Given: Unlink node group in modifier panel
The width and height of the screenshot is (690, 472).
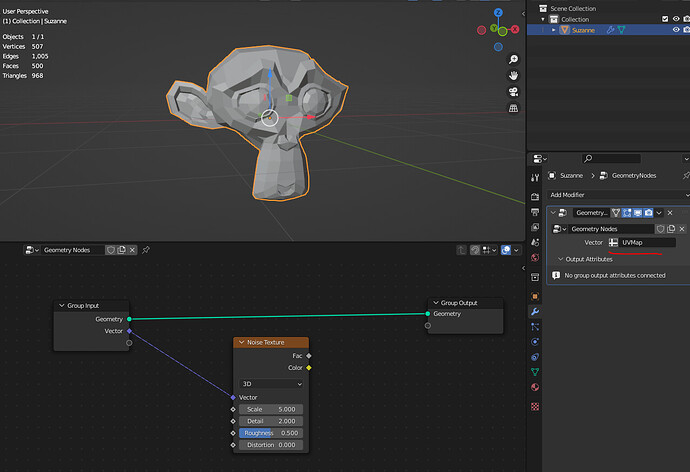Looking at the screenshot, I should [682, 229].
